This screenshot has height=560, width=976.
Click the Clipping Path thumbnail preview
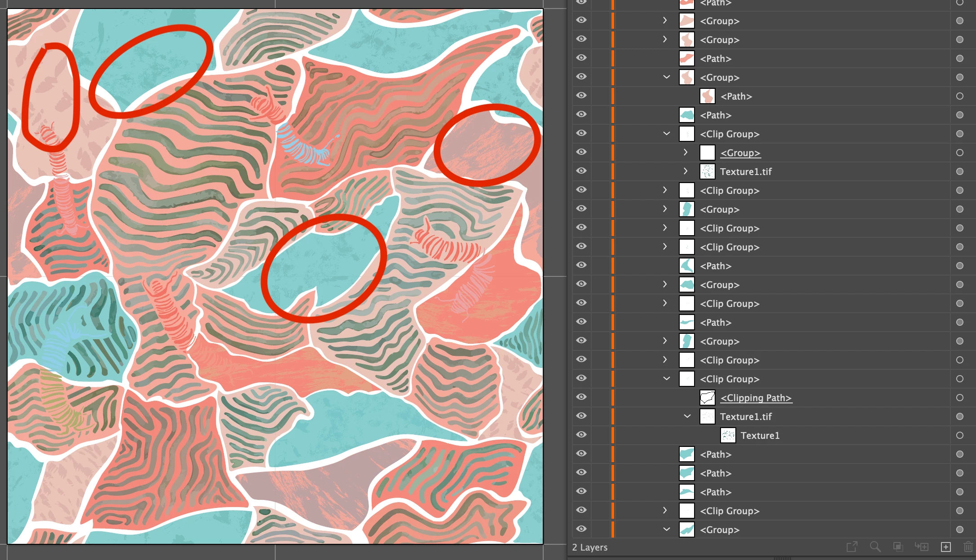click(708, 398)
